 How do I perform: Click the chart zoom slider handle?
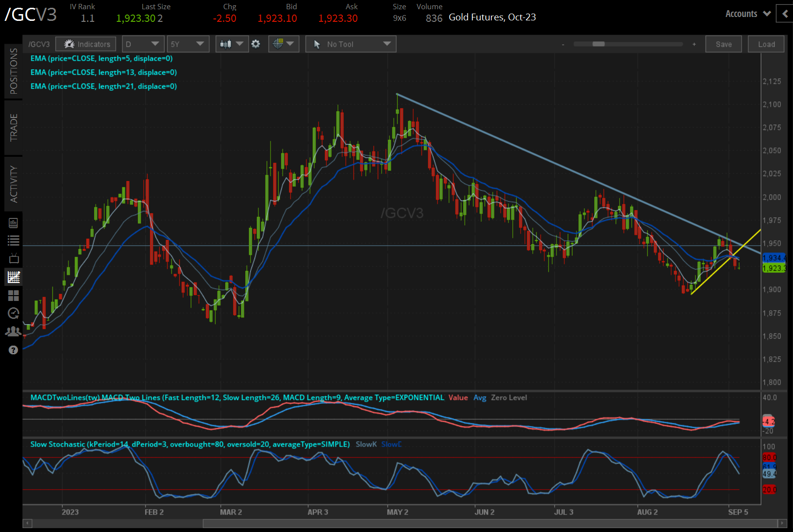(x=598, y=44)
